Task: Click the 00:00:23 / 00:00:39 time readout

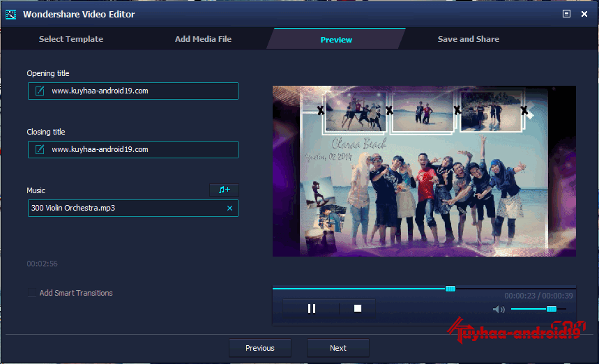Action: click(x=538, y=296)
